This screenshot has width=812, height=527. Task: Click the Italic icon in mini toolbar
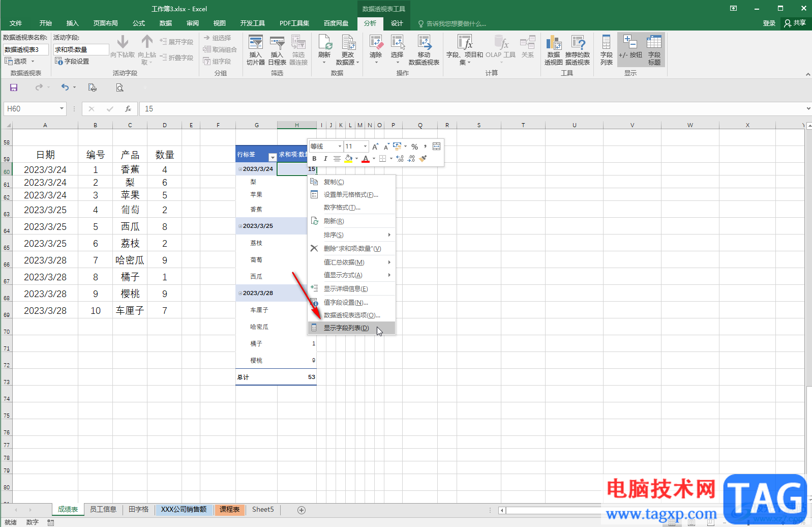click(x=325, y=159)
